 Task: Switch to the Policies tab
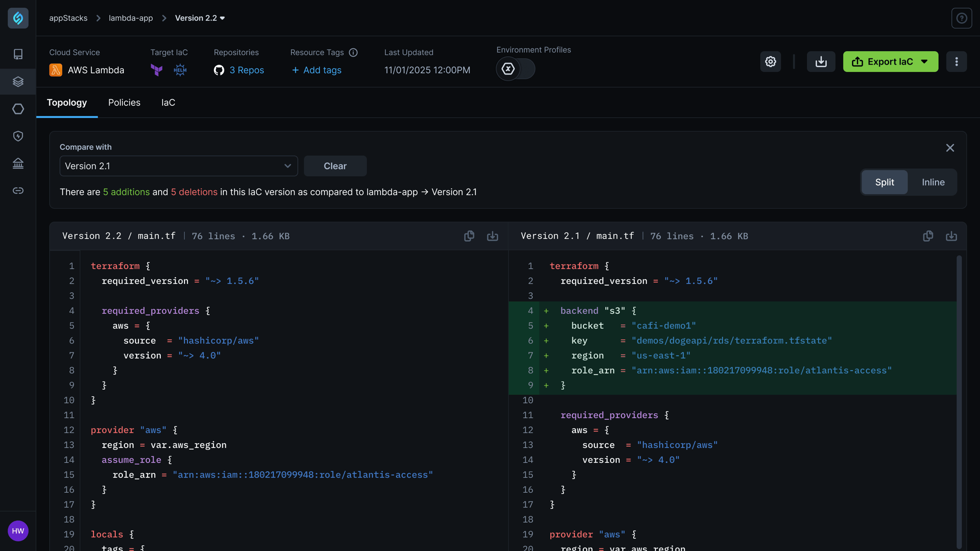coord(124,103)
